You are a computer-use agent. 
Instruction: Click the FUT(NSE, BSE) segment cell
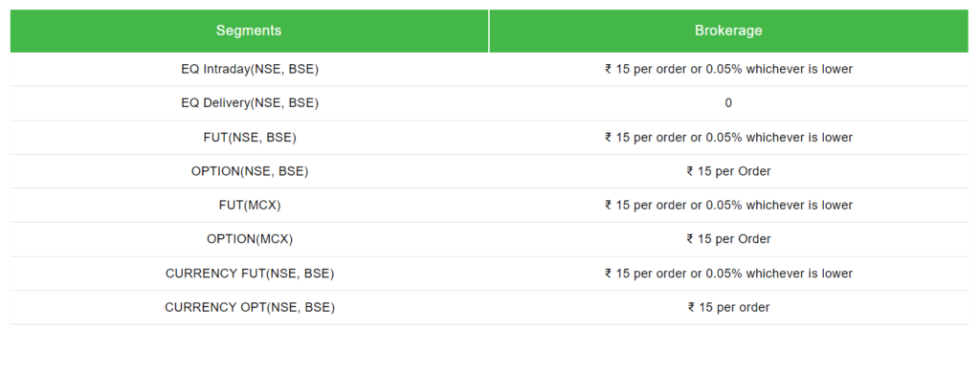[250, 138]
